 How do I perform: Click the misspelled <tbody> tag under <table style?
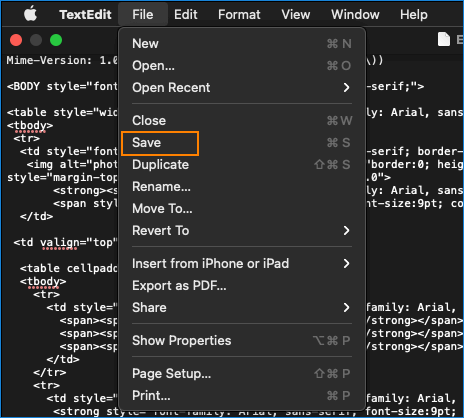(x=30, y=126)
